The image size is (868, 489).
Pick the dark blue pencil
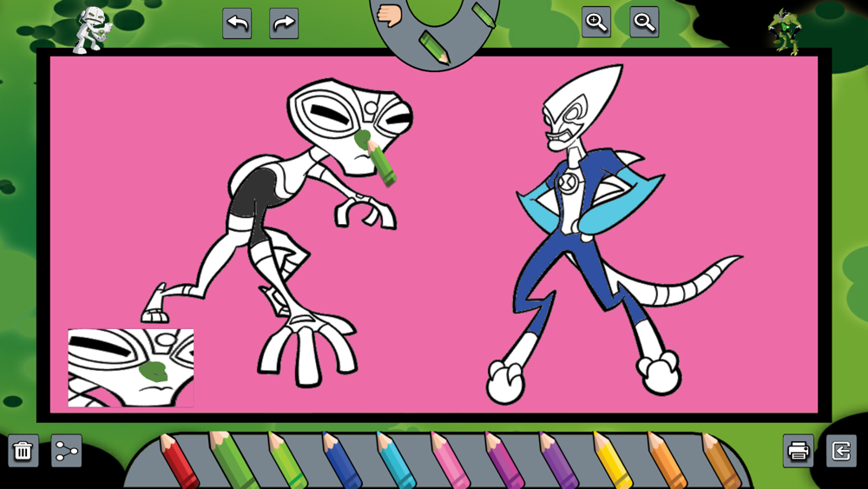coord(342,460)
